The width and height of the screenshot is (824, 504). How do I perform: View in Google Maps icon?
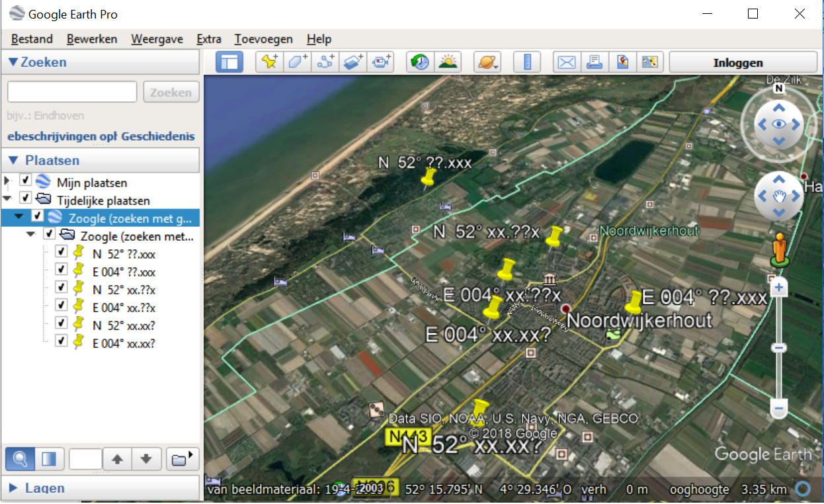pos(650,62)
